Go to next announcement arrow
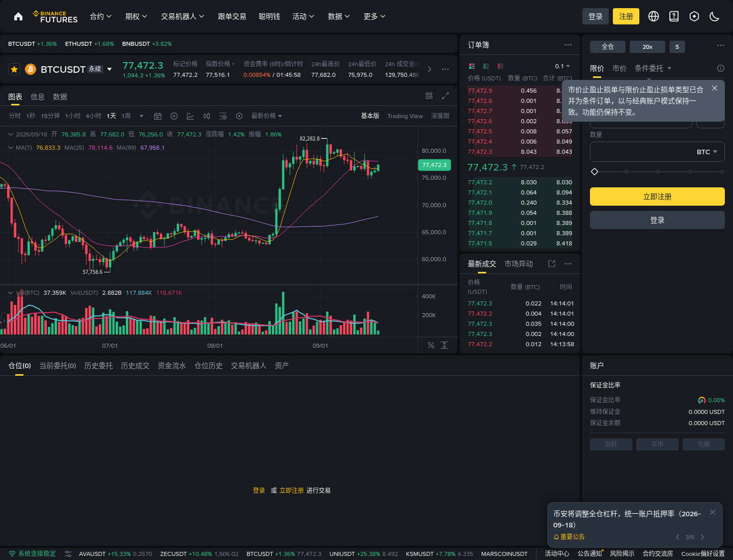The width and height of the screenshot is (733, 560). [702, 537]
